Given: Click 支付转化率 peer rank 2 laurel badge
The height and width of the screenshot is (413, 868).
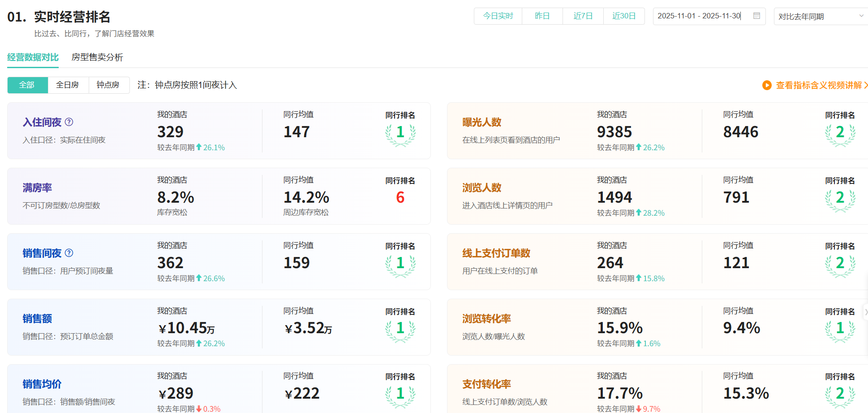Looking at the screenshot, I should point(840,396).
